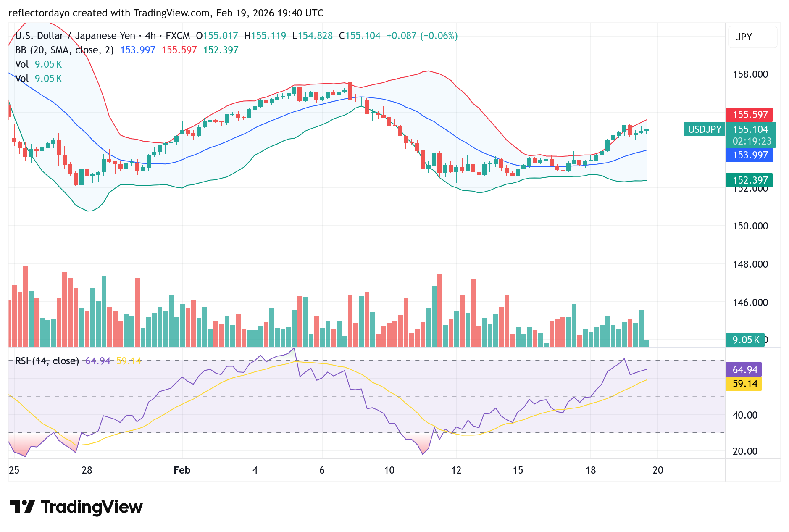The height and width of the screenshot is (532, 789).
Task: Click the 25 date label on time axis
Action: [x=14, y=470]
